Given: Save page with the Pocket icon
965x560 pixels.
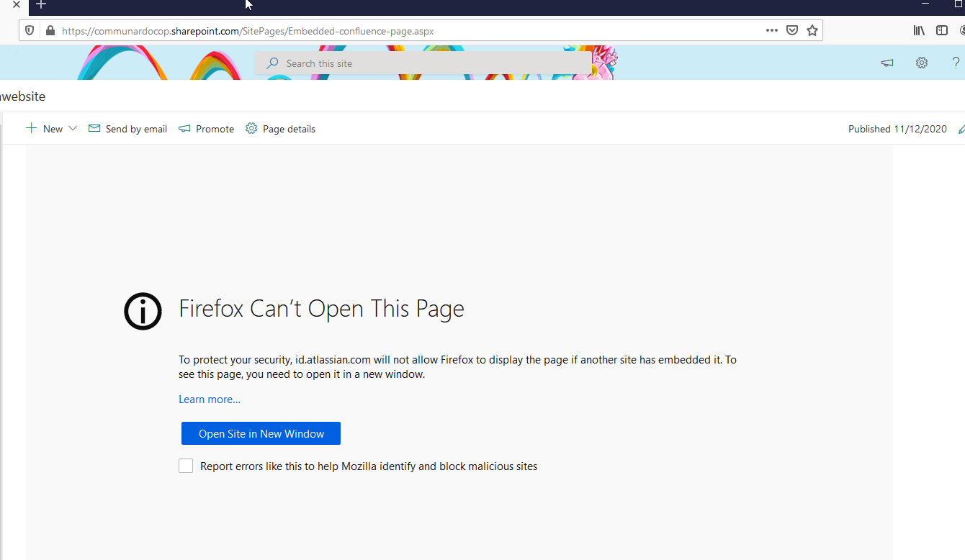Looking at the screenshot, I should pos(791,31).
